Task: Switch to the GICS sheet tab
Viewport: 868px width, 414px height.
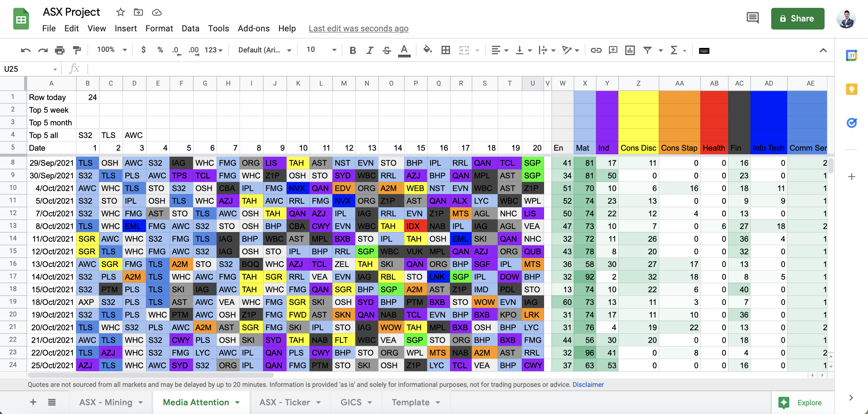Action: coord(351,402)
